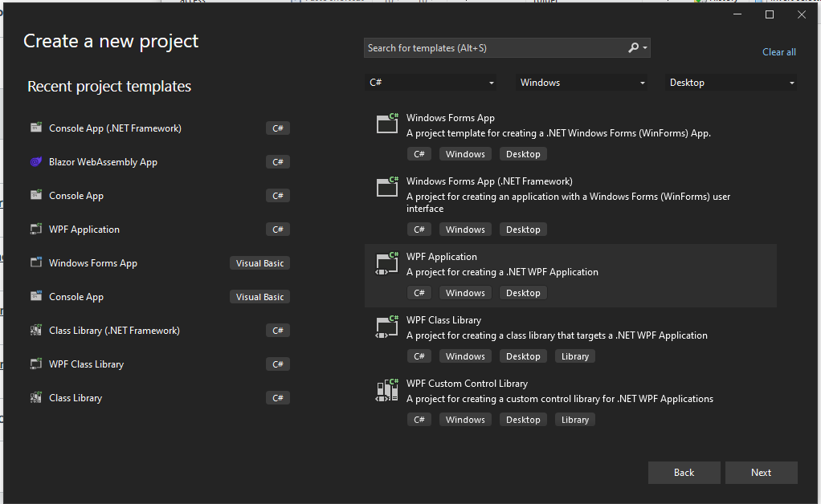Viewport: 821px width, 504px height.
Task: Select WPF Custom Control Library template title
Action: [x=467, y=384]
